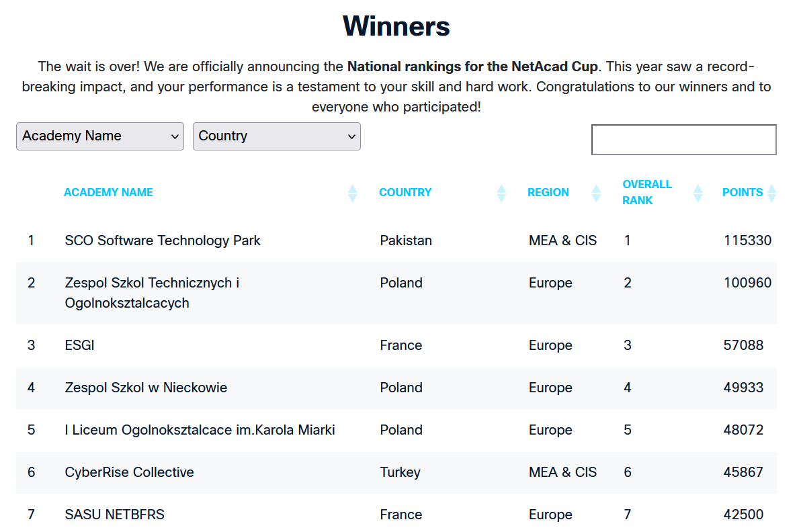This screenshot has width=801, height=532.
Task: Select the SCO Software Technology Park row
Action: click(163, 240)
